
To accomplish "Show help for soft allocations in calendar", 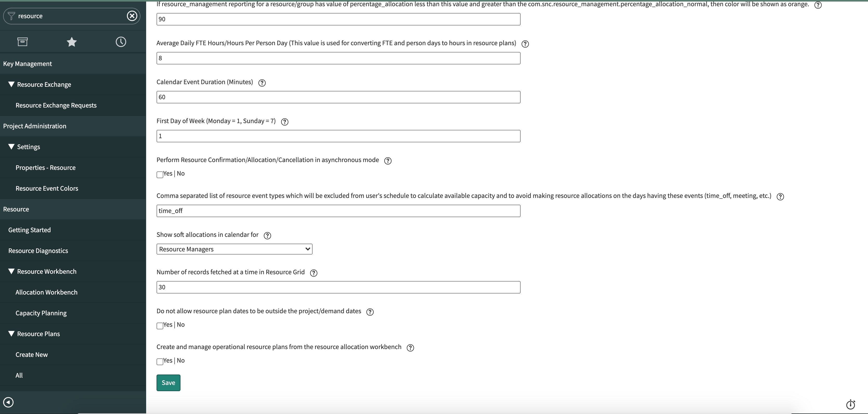I will 267,236.
